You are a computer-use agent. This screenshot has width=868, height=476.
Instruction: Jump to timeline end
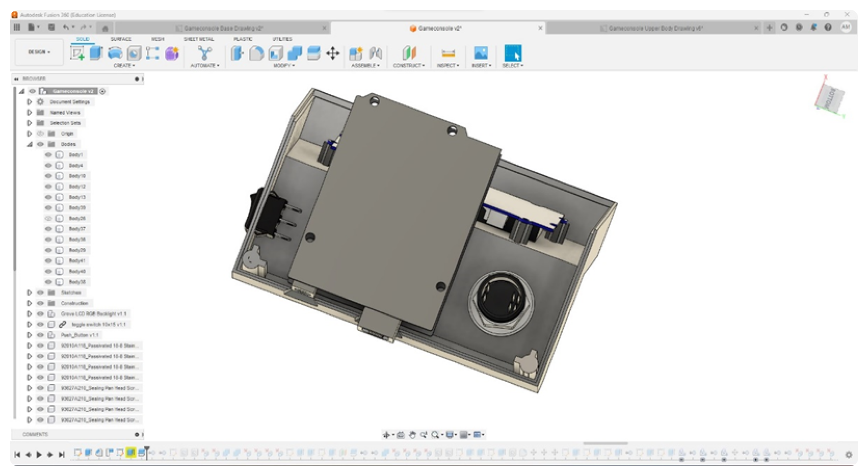click(x=61, y=454)
